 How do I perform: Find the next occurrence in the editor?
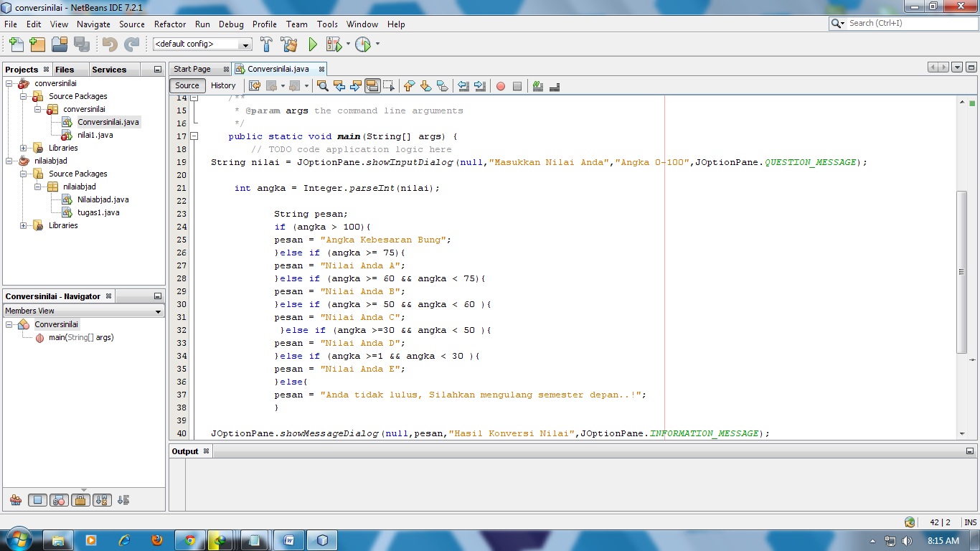pos(356,86)
